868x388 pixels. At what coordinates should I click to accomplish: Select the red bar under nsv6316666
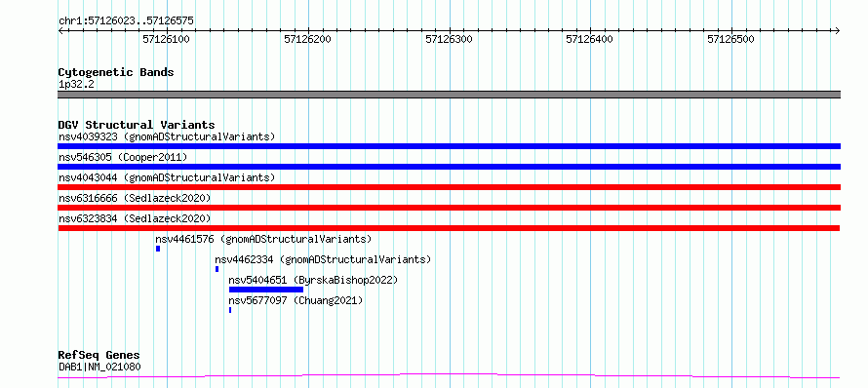[x=449, y=208]
